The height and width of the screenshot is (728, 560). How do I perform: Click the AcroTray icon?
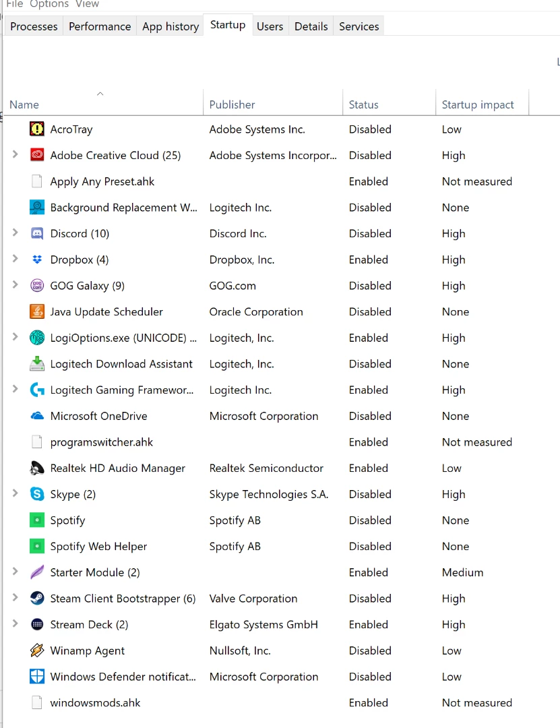click(x=37, y=129)
